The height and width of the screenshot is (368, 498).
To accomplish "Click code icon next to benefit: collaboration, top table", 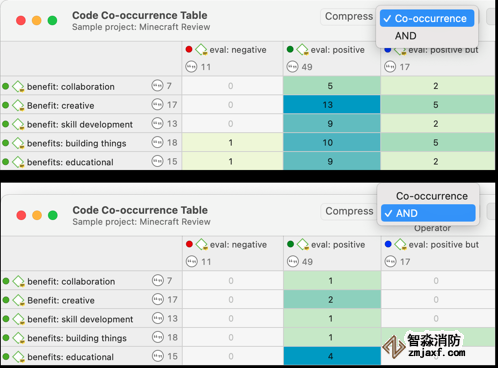I will pyautogui.click(x=18, y=87).
